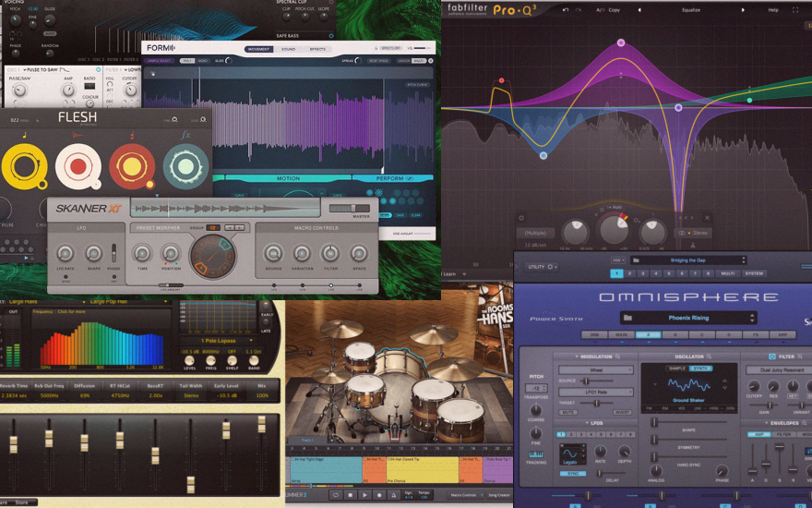Toggle the Omnisphere modulation Mute button

click(568, 412)
